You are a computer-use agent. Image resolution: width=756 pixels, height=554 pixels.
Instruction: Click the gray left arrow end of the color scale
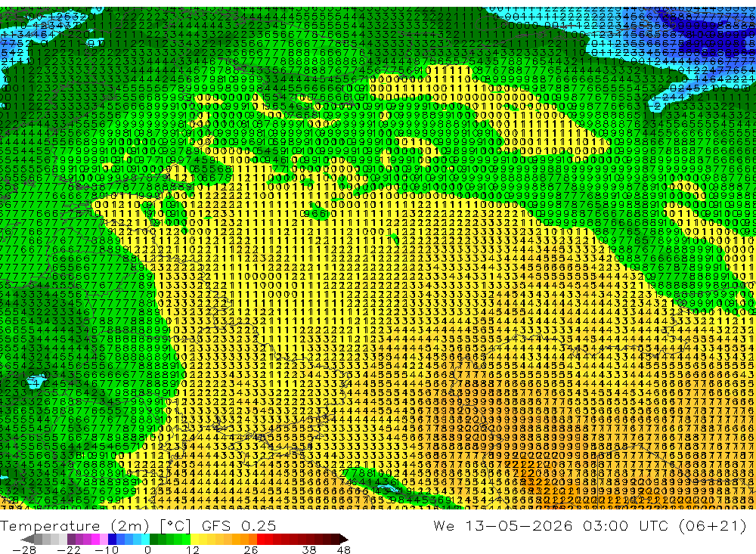pyautogui.click(x=27, y=540)
